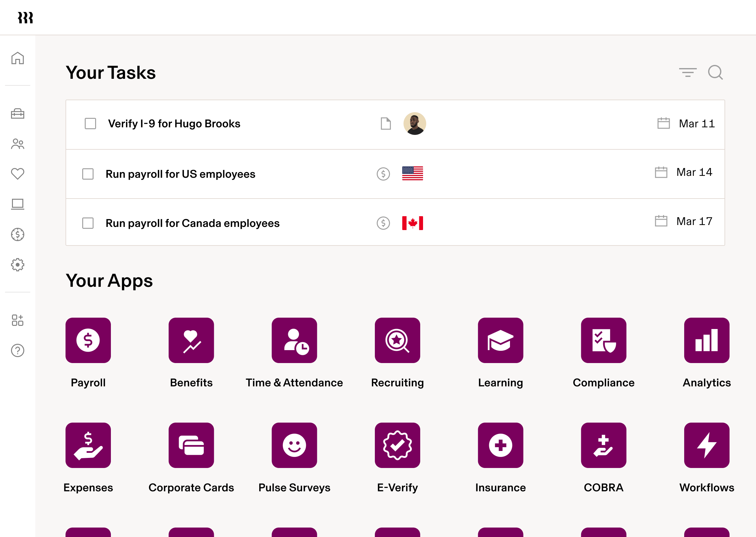
Task: Open the Pulse Surveys app
Action: pyautogui.click(x=295, y=445)
